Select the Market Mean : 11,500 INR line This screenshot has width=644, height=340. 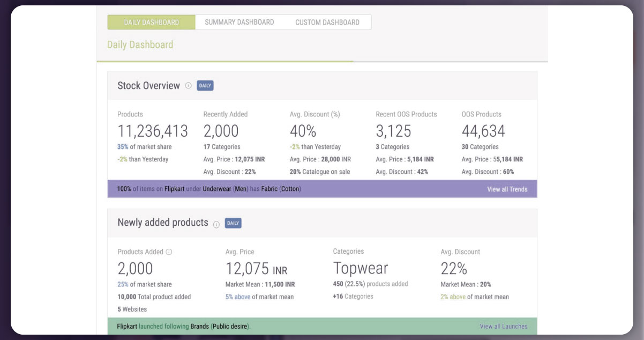pos(260,284)
